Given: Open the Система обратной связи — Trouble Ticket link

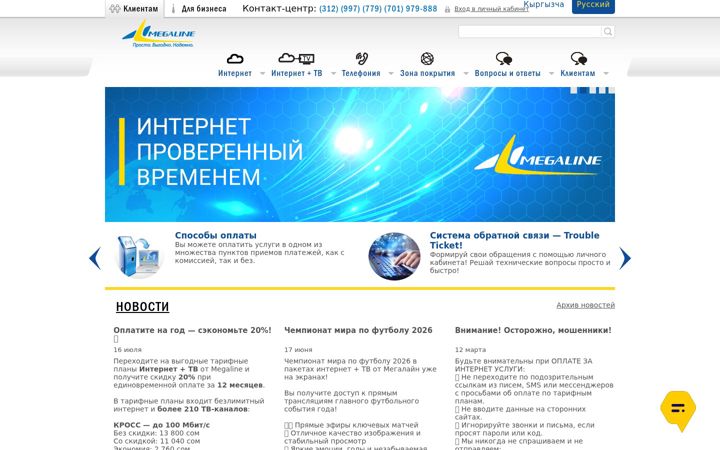Looking at the screenshot, I should tap(514, 240).
